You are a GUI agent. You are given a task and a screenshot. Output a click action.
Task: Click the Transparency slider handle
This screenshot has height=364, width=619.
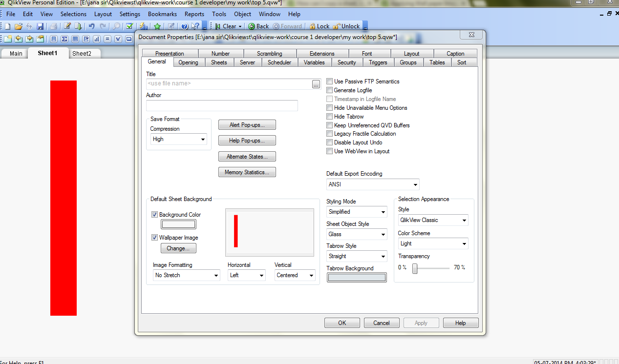(415, 268)
